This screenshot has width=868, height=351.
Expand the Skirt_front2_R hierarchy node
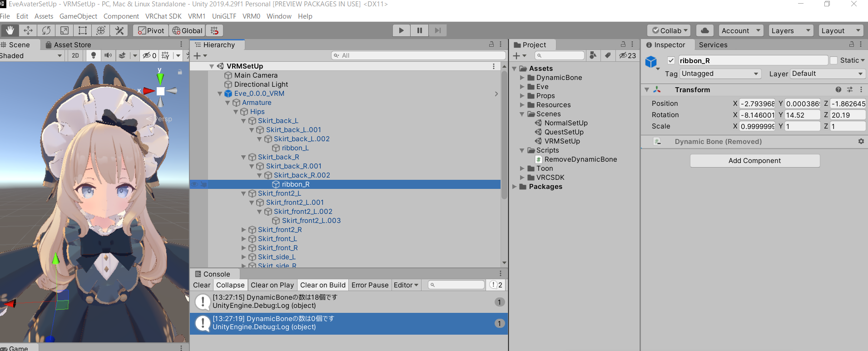pyautogui.click(x=243, y=230)
